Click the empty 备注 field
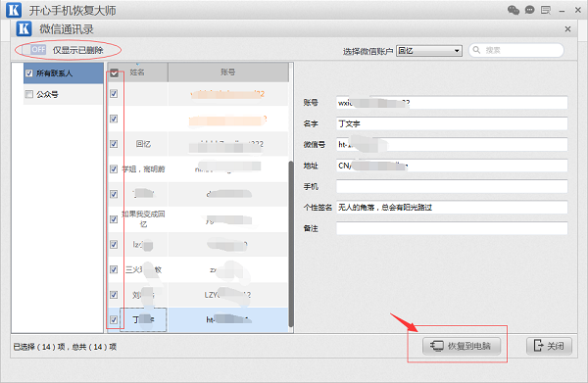 coord(452,228)
